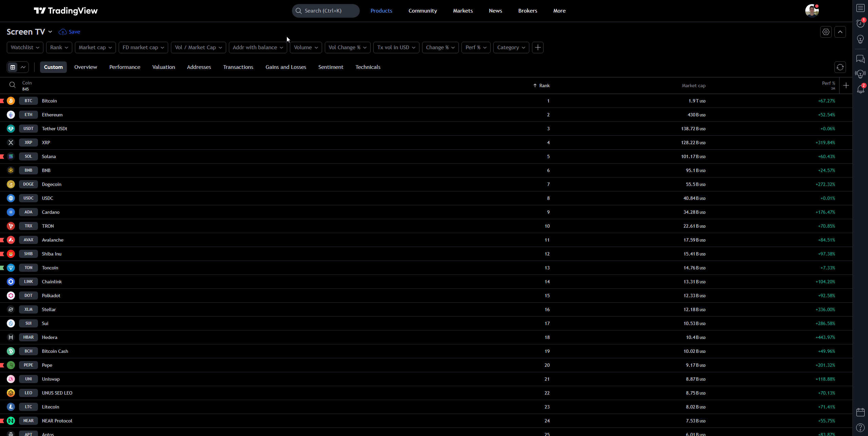The width and height of the screenshot is (868, 436).
Task: Open the help question mark icon
Action: point(861,428)
